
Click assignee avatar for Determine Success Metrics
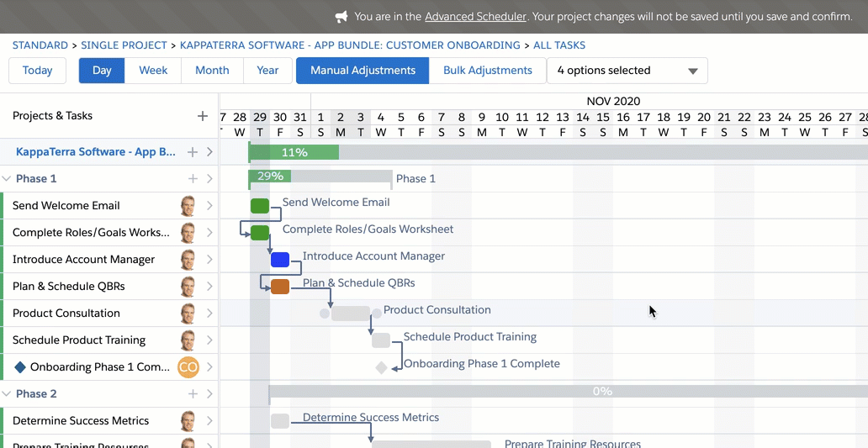[188, 421]
